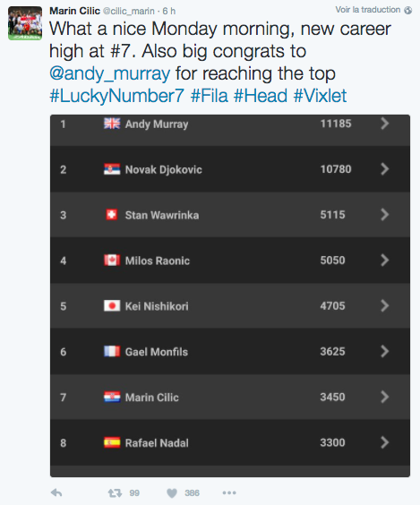Click the Swiss flag next to Wawrinka

(x=112, y=215)
